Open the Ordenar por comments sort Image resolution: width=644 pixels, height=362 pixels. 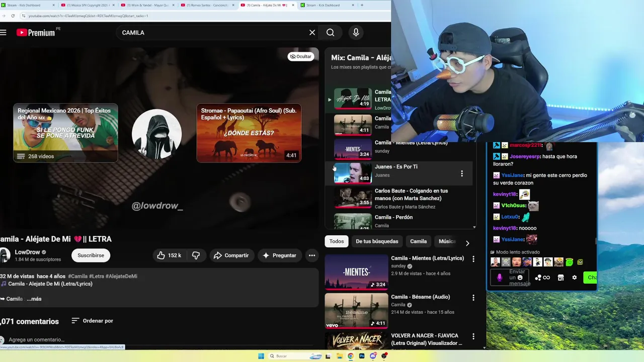coord(92,321)
